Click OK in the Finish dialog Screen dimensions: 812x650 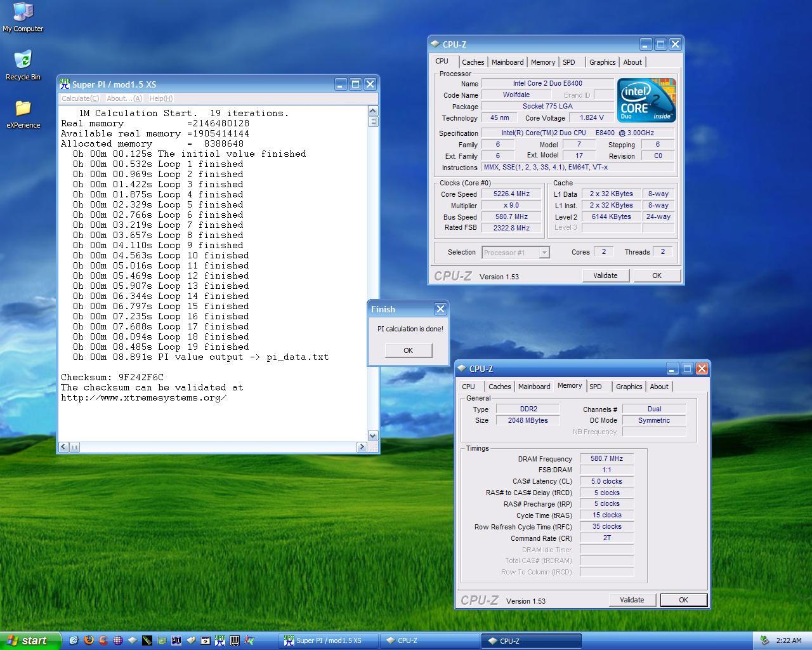(x=408, y=350)
